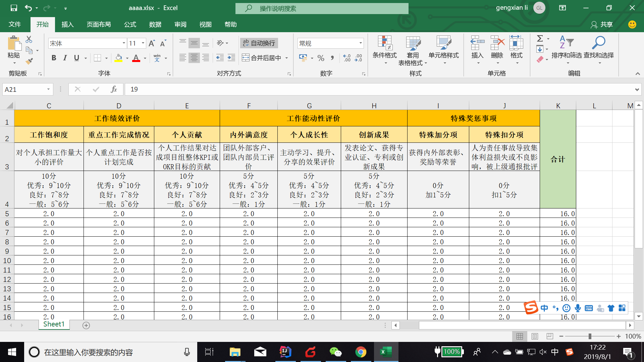Cut selection using the scissors icon
This screenshot has width=644, height=362.
[29, 39]
